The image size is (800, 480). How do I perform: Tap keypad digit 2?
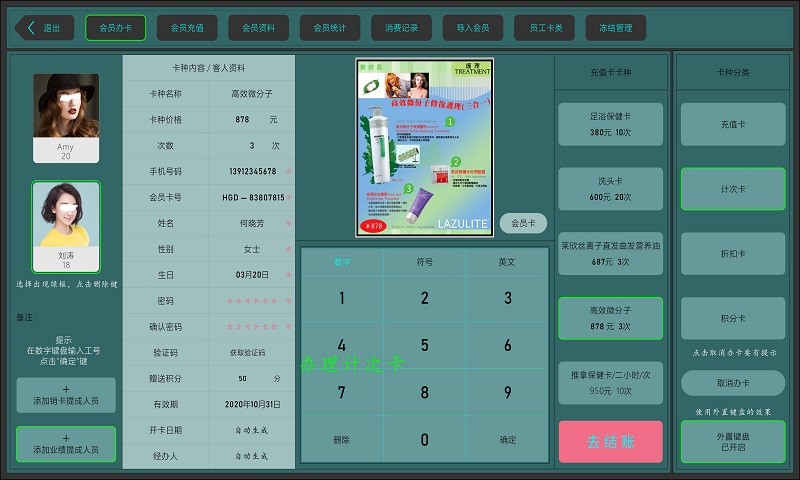point(424,298)
